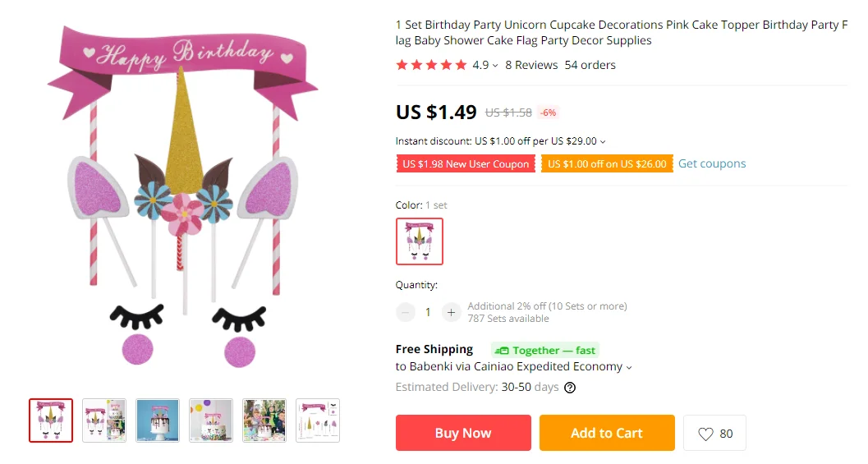The image size is (868, 464).
Task: Expand the instant discount details
Action: click(x=603, y=141)
